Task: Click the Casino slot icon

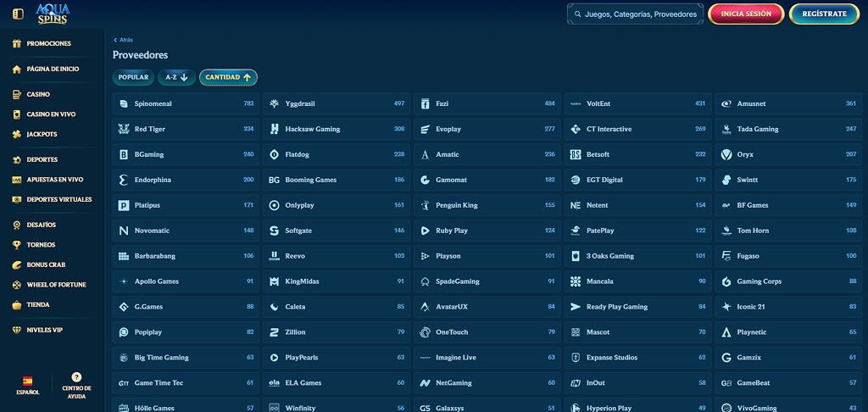Action: pos(17,95)
